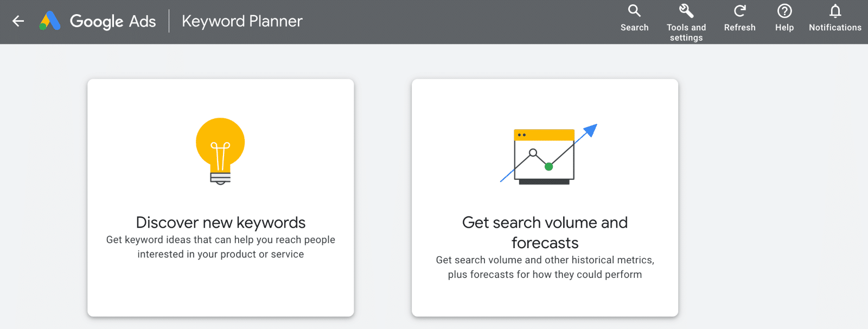Image resolution: width=868 pixels, height=329 pixels.
Task: Click the circular Refresh arrow icon
Action: [x=739, y=11]
